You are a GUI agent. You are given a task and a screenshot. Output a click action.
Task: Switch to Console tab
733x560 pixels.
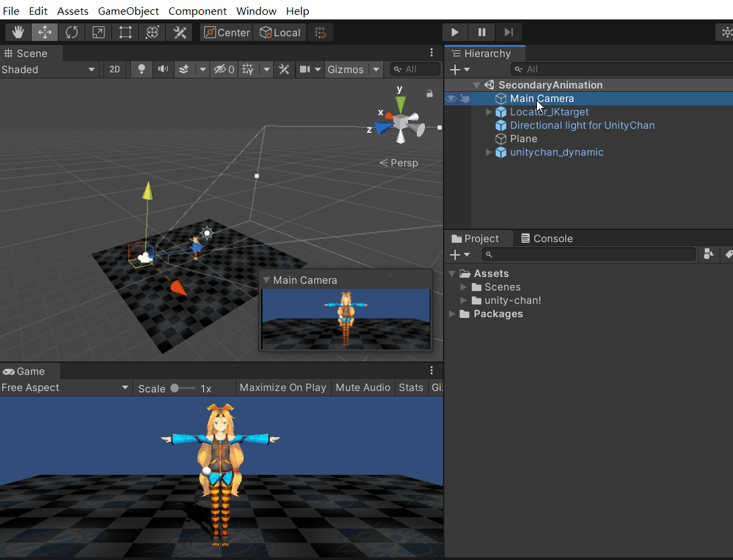pyautogui.click(x=546, y=239)
